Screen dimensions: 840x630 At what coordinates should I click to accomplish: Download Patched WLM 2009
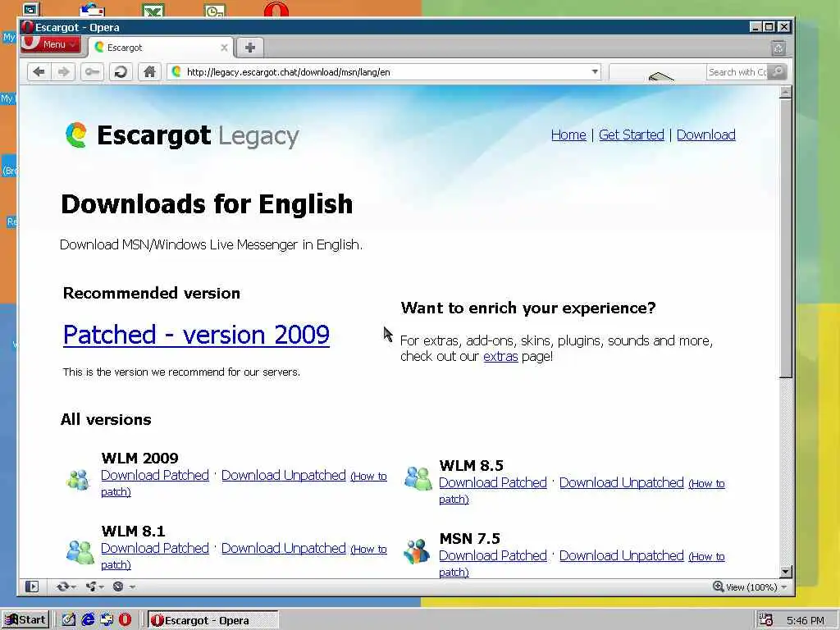[x=155, y=475]
